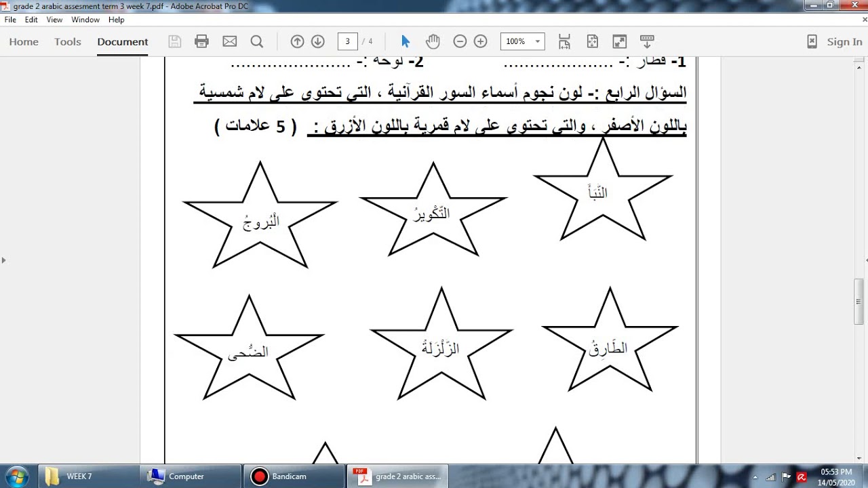The width and height of the screenshot is (868, 488).
Task: Switch to Computer window in taskbar
Action: (x=191, y=476)
